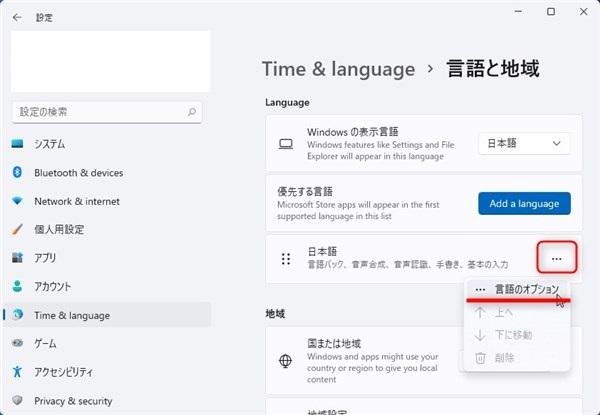Click the アプリ icon in sidebar

tap(17, 257)
